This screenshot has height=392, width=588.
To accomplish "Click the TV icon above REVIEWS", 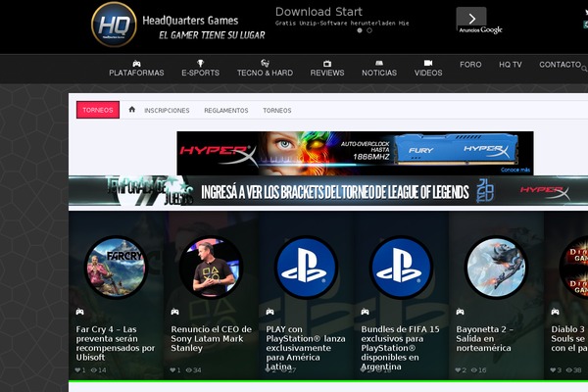I will click(x=327, y=64).
